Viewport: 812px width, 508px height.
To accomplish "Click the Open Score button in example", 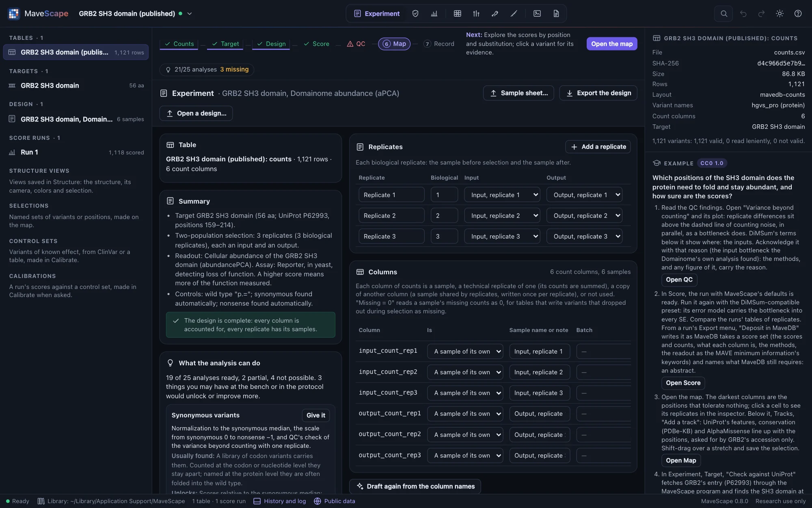I will [x=683, y=383].
